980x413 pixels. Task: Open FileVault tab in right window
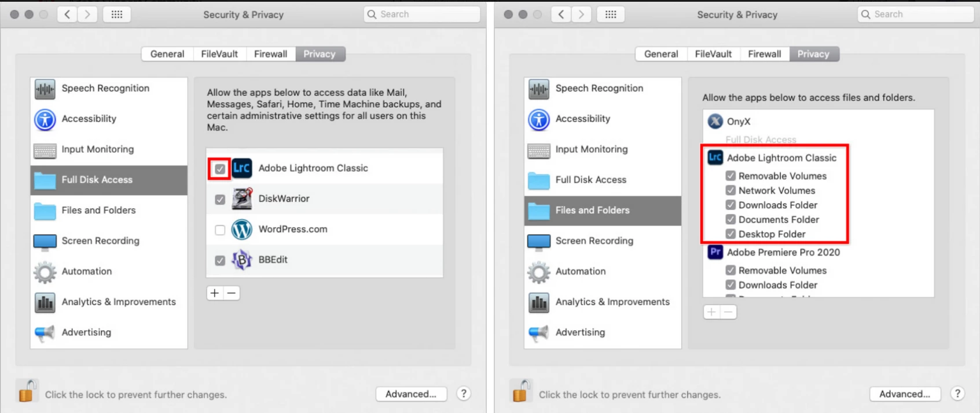713,54
